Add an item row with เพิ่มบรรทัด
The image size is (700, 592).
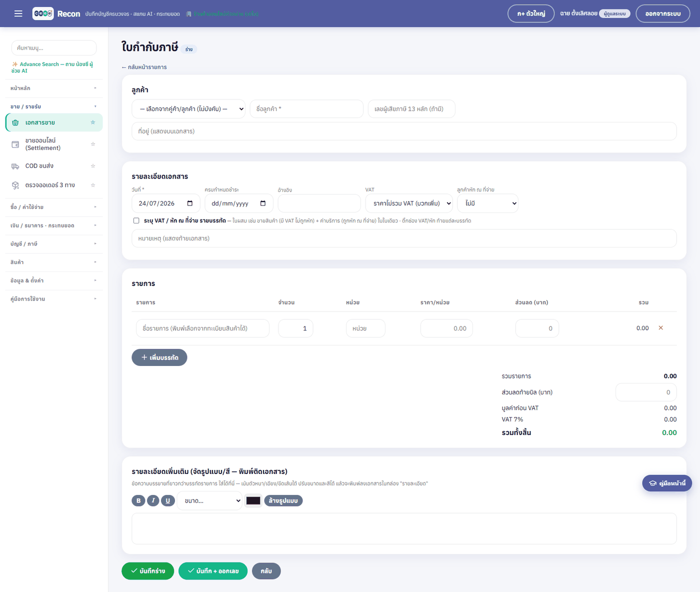point(159,357)
